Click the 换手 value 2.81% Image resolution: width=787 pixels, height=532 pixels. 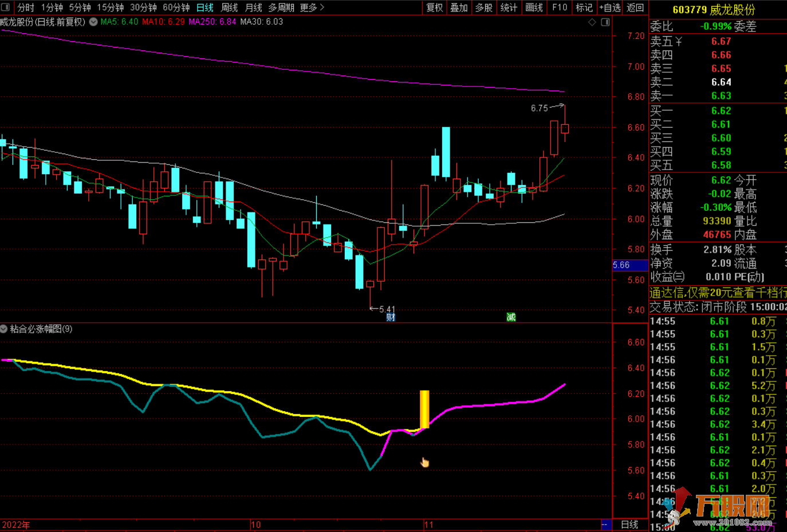tap(718, 250)
